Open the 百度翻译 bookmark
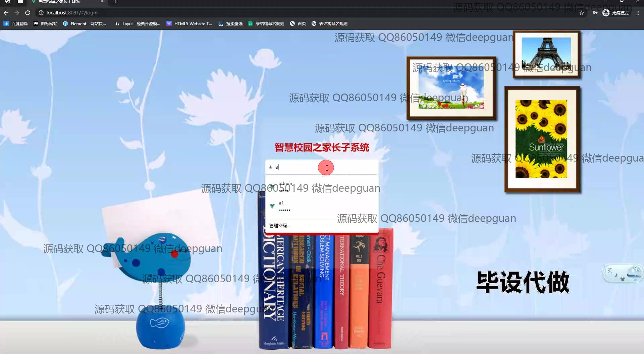Viewport: 644px width, 354px height. [15, 23]
